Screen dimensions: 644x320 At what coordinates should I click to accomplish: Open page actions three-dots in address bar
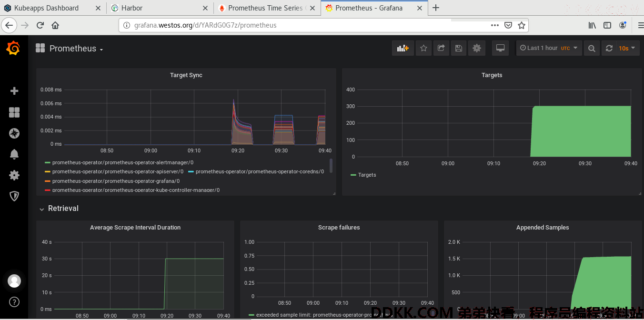(x=495, y=25)
